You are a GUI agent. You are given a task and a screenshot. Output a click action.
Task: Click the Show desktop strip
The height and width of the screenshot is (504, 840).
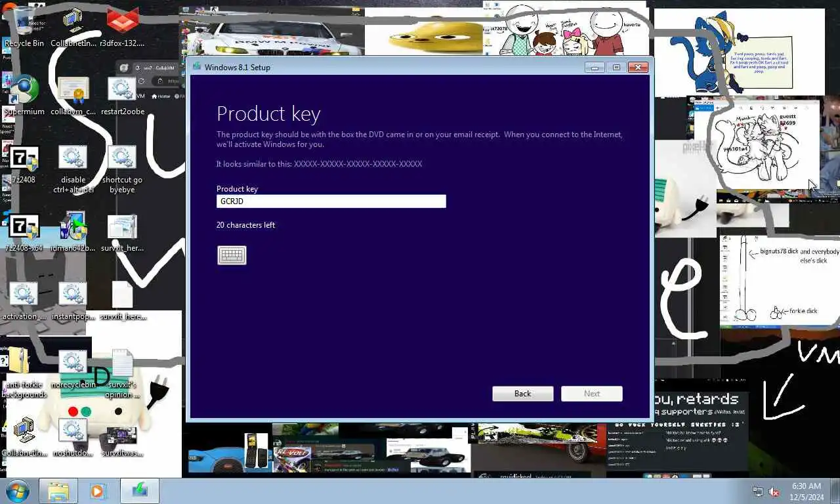click(x=835, y=491)
